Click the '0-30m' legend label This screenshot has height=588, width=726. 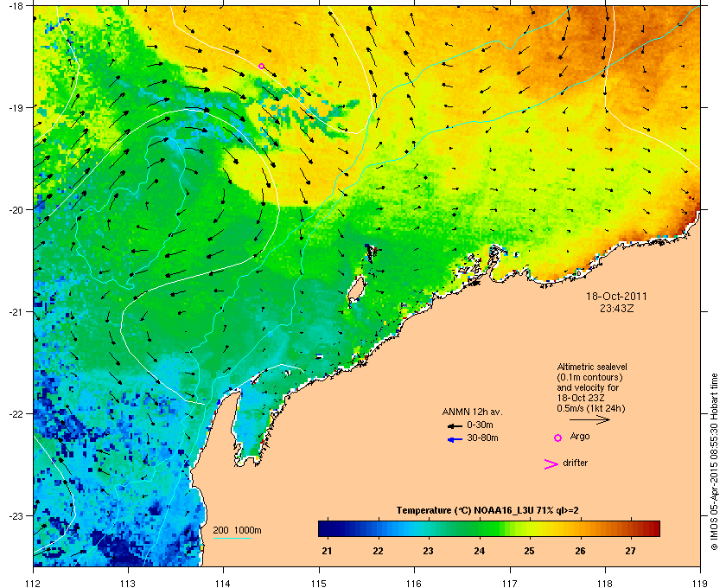coord(480,425)
